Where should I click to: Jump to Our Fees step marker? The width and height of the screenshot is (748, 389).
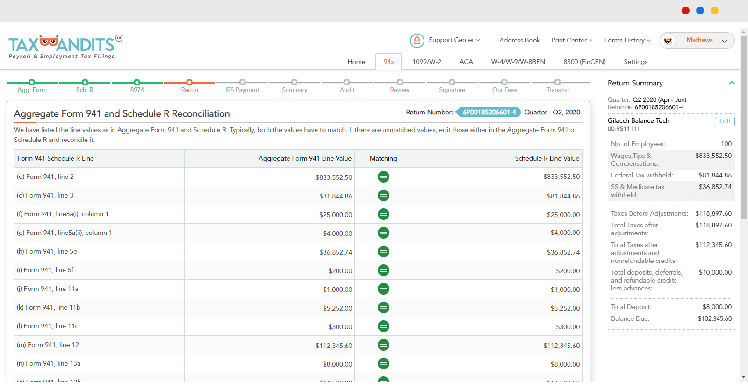pyautogui.click(x=504, y=82)
